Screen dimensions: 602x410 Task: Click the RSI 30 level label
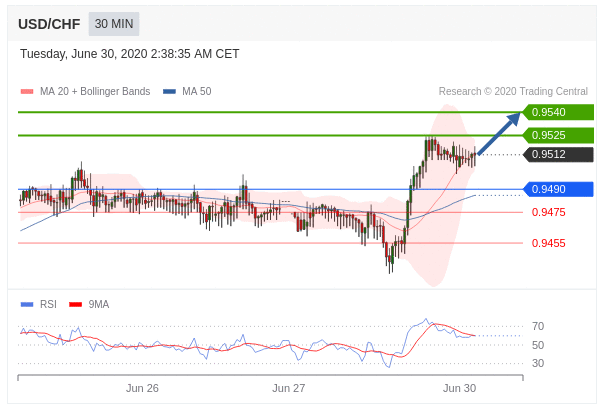coord(538,363)
